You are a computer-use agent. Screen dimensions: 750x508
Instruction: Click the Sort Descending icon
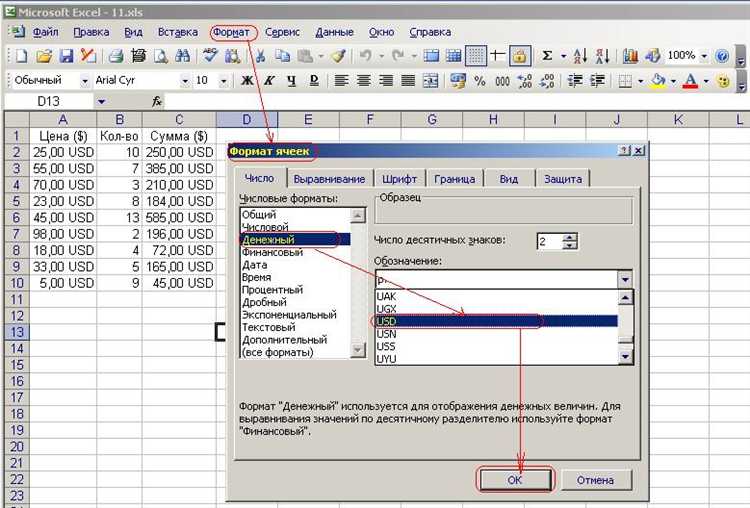(602, 56)
